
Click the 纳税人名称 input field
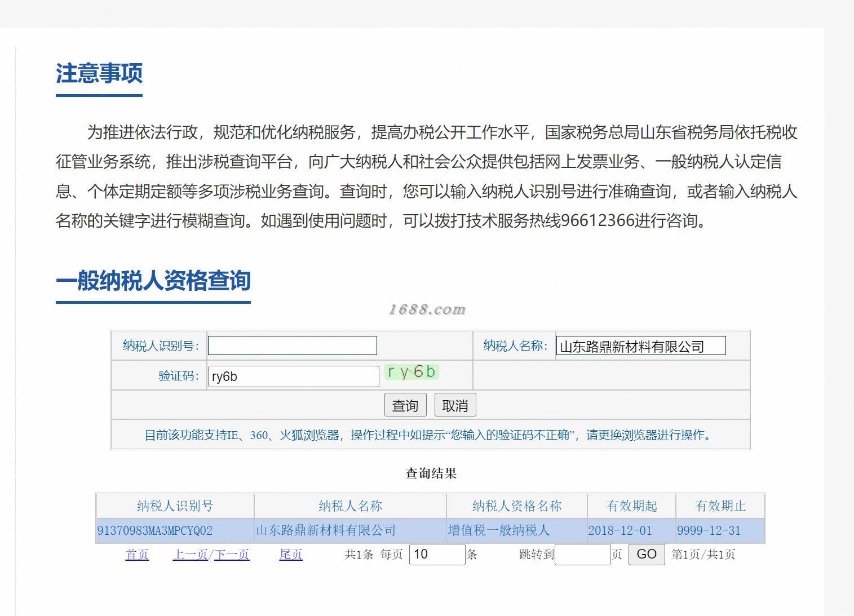pos(641,345)
